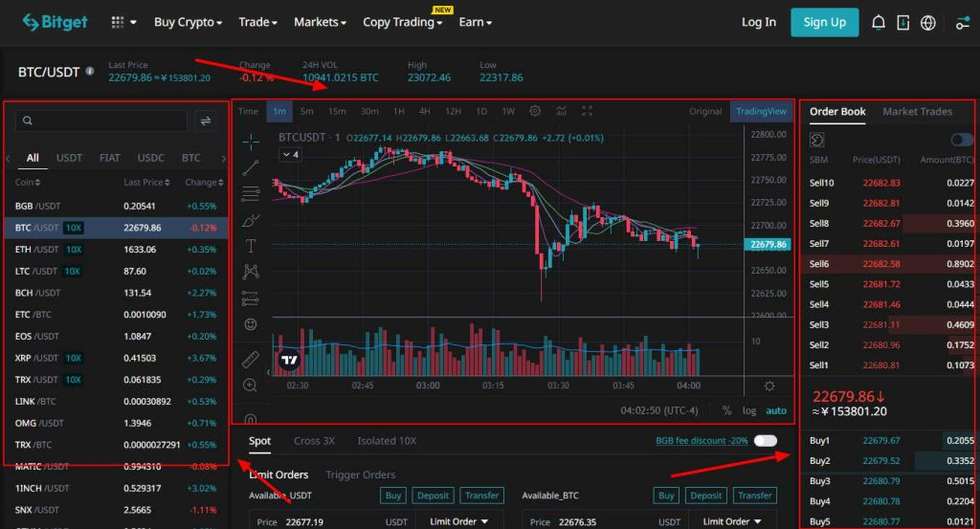This screenshot has width=980, height=529.
Task: Open the app download icon
Action: click(x=903, y=23)
